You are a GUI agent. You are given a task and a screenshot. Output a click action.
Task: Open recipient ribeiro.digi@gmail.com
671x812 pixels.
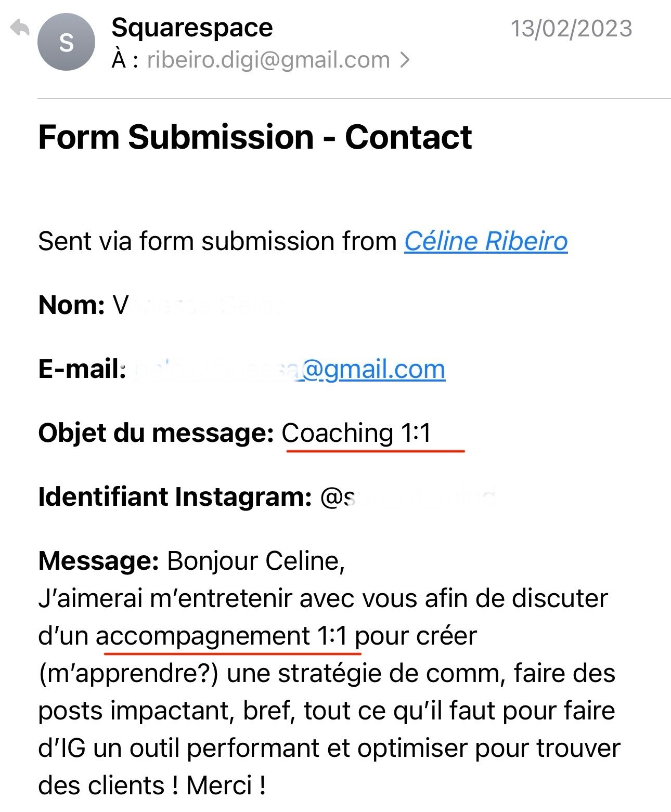click(x=268, y=60)
